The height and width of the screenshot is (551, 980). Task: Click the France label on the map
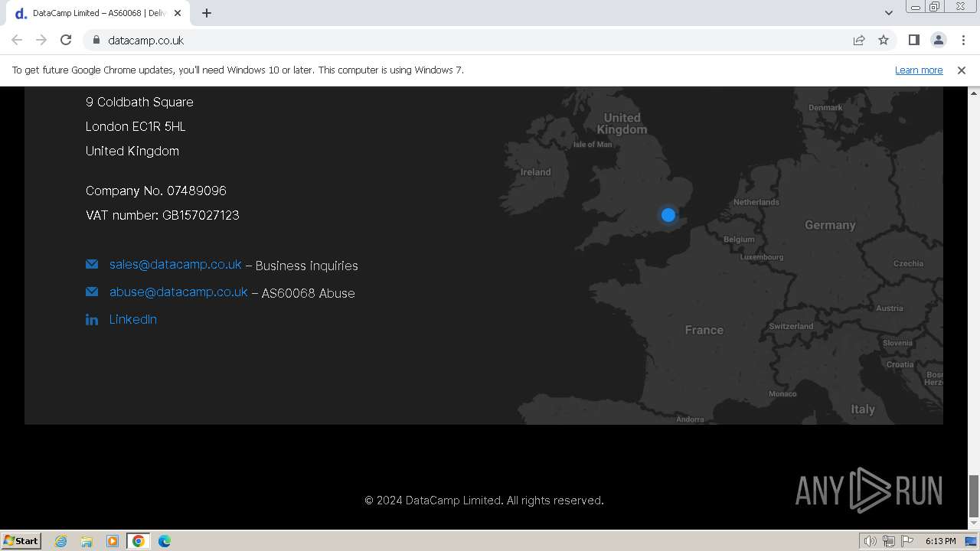tap(704, 330)
